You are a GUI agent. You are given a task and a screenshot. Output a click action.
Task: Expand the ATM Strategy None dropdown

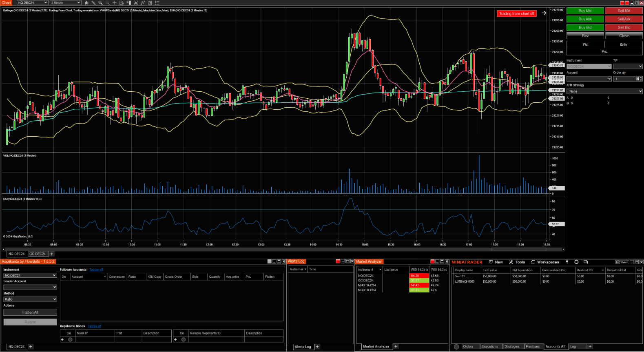point(604,91)
